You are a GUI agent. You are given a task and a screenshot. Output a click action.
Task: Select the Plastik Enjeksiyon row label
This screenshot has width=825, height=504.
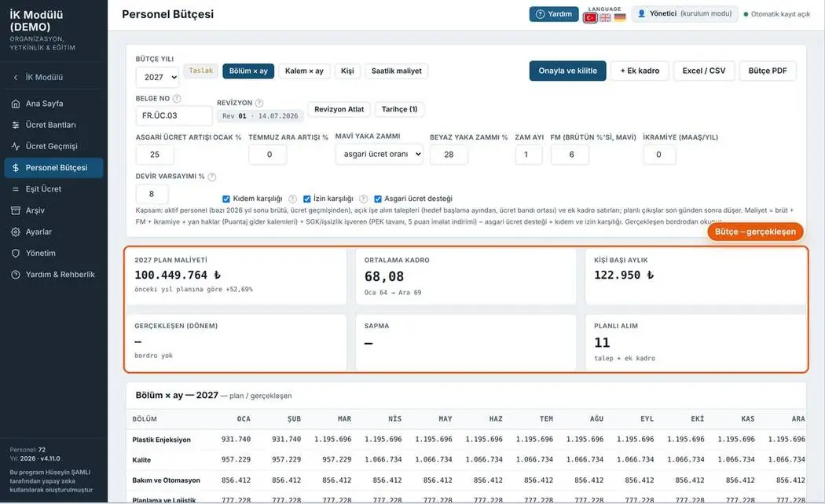point(162,440)
